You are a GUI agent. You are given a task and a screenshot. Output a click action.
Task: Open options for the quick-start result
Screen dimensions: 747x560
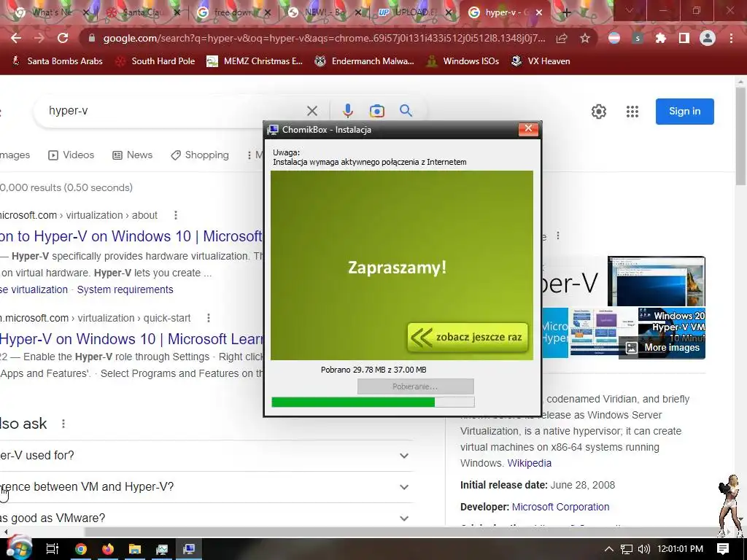pos(209,318)
